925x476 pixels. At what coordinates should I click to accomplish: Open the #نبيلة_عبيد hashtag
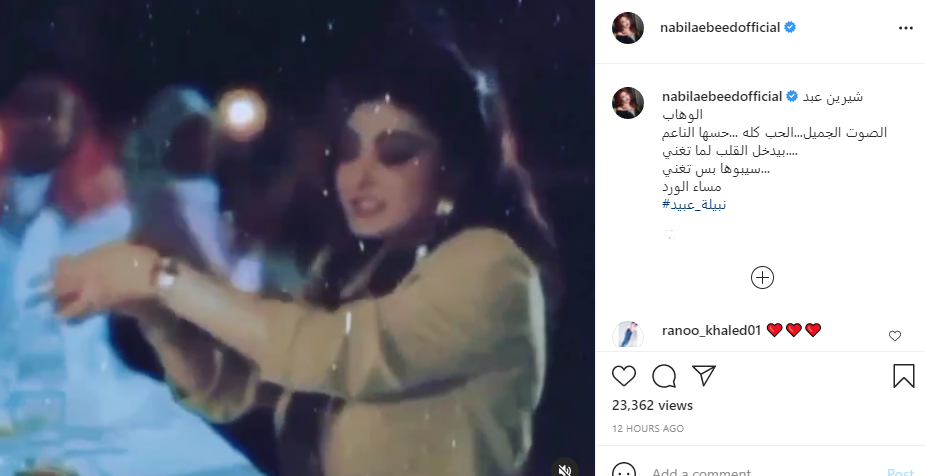click(694, 205)
